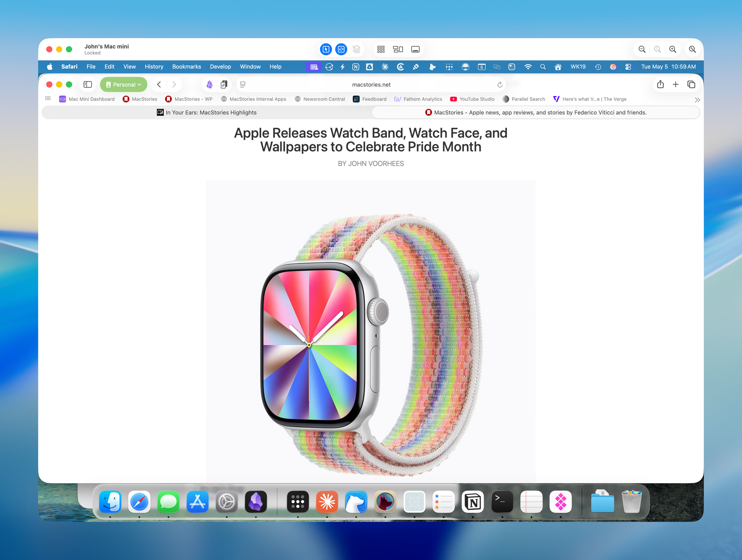Open Mission Control from Screen Sharing toolbar

398,49
